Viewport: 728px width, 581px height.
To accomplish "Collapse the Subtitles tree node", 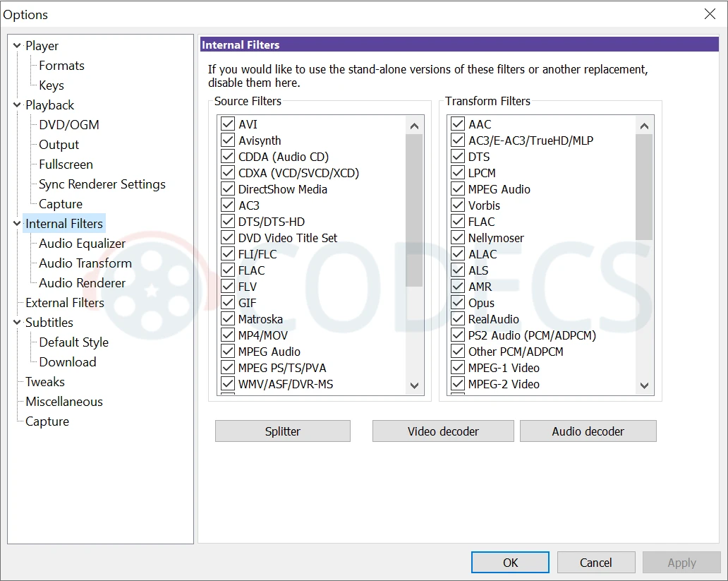I will click(x=17, y=323).
